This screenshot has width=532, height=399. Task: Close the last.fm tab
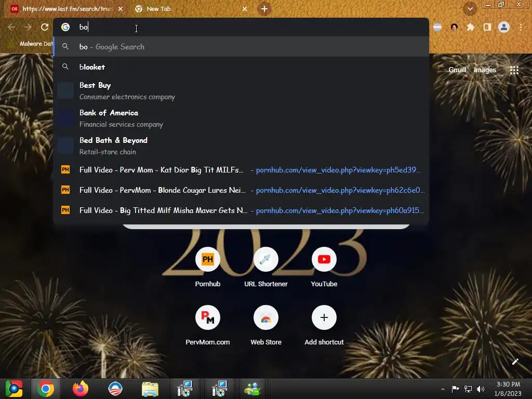tap(121, 9)
